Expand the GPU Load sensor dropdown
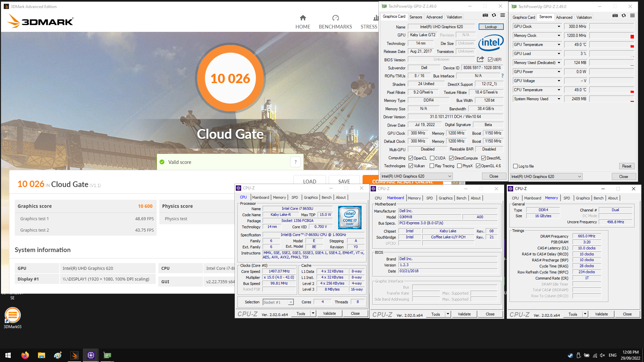 click(559, 54)
